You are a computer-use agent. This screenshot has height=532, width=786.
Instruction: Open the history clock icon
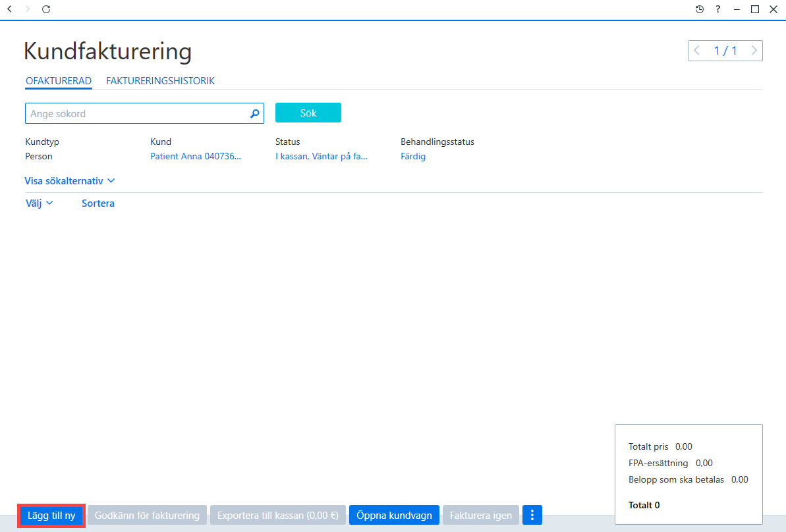[700, 9]
